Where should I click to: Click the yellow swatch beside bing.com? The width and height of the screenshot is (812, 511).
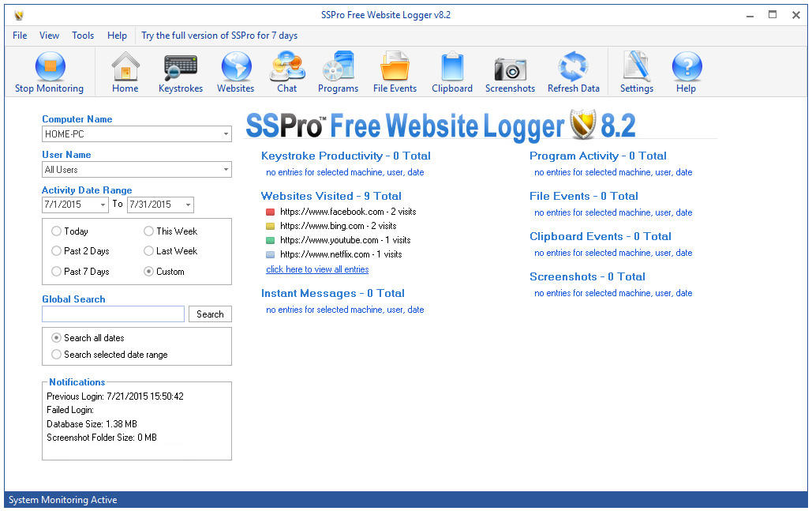(x=270, y=226)
